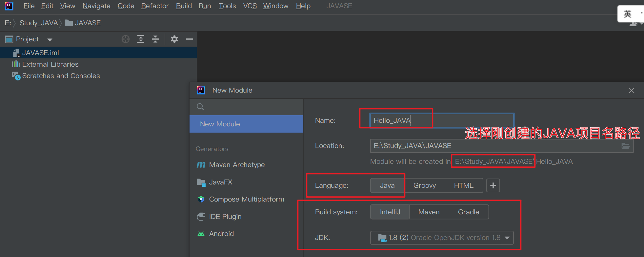Click Select Opened File locate icon
The width and height of the screenshot is (644, 257).
[126, 39]
